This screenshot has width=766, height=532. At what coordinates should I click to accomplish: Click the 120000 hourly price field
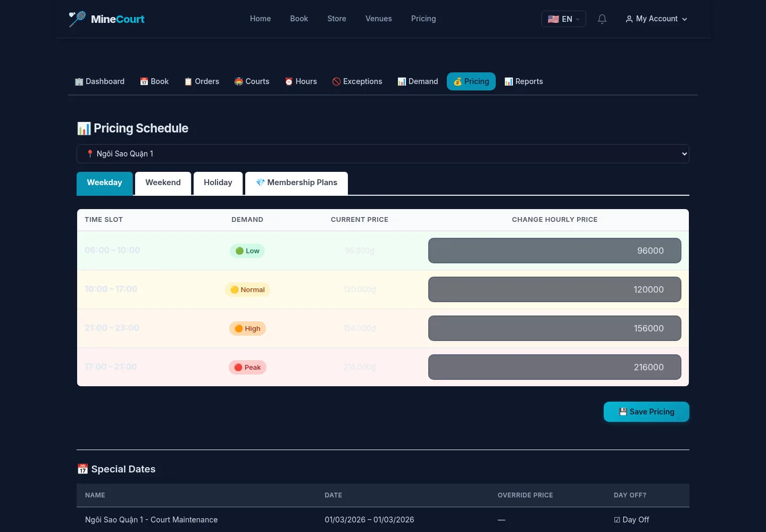(555, 289)
